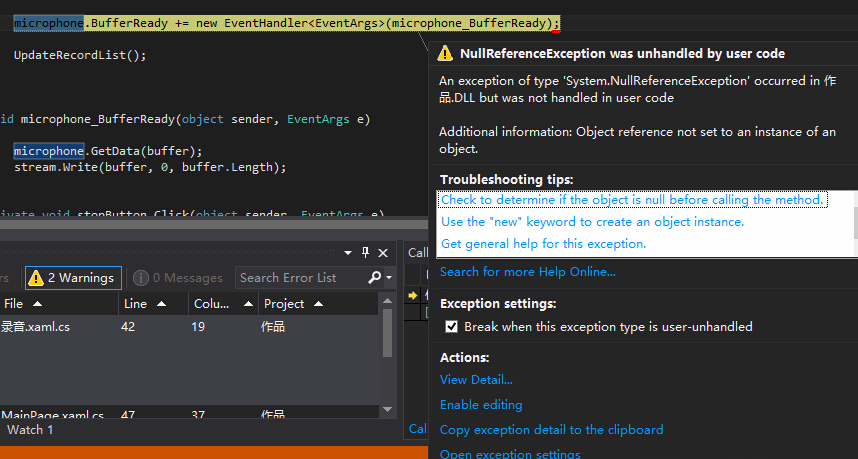Click the UpdateRecordList() call in code
This screenshot has width=858, height=459.
coord(80,55)
